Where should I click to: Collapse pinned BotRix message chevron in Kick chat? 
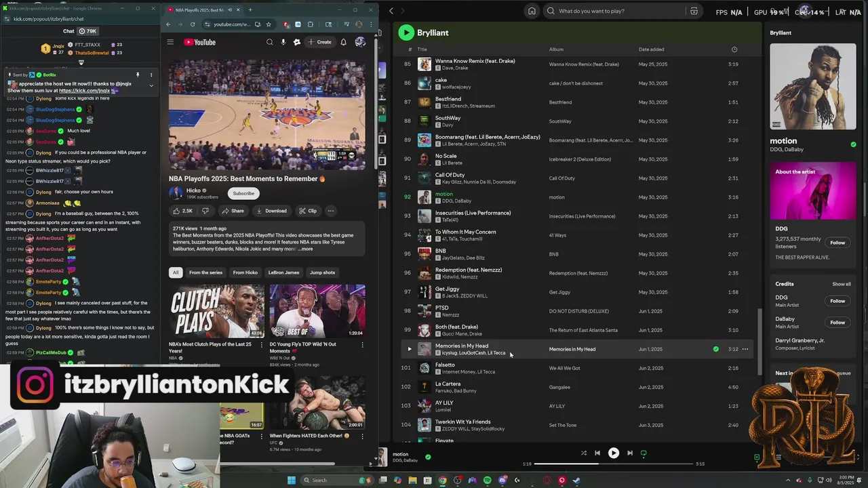(x=151, y=85)
